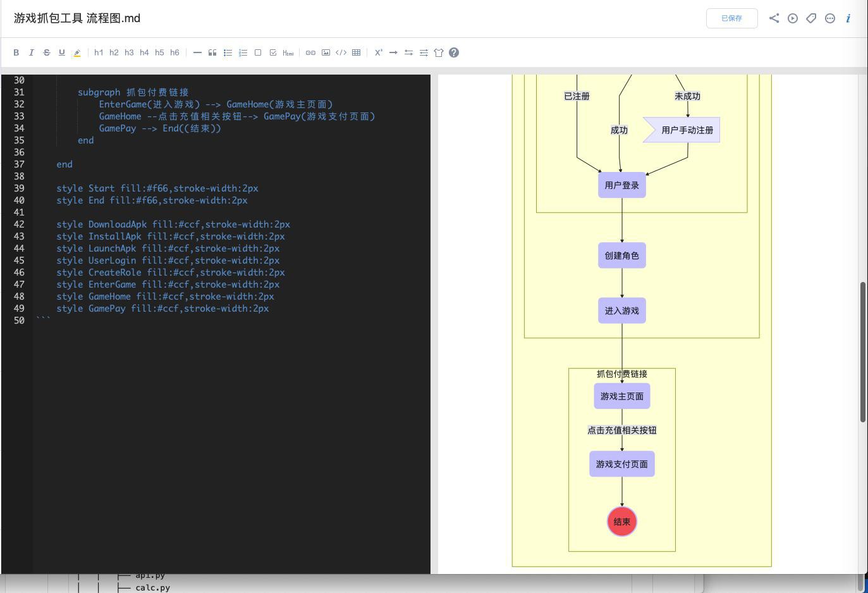The height and width of the screenshot is (593, 868).
Task: Click line 40 style End fill
Action: (x=152, y=200)
